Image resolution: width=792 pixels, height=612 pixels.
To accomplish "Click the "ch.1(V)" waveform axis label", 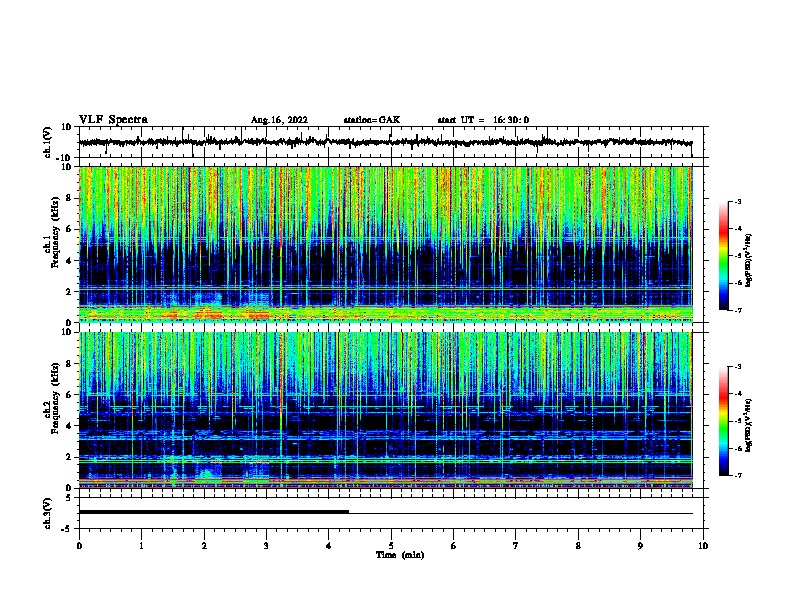I will coord(48,142).
